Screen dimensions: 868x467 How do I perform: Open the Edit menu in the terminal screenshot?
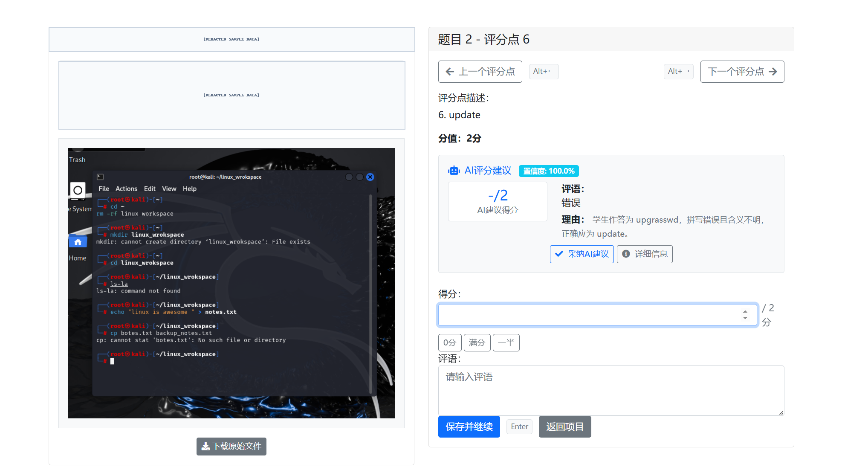pyautogui.click(x=150, y=189)
